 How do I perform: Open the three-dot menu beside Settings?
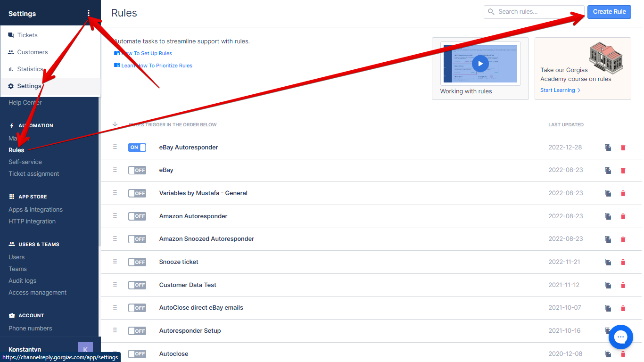89,13
